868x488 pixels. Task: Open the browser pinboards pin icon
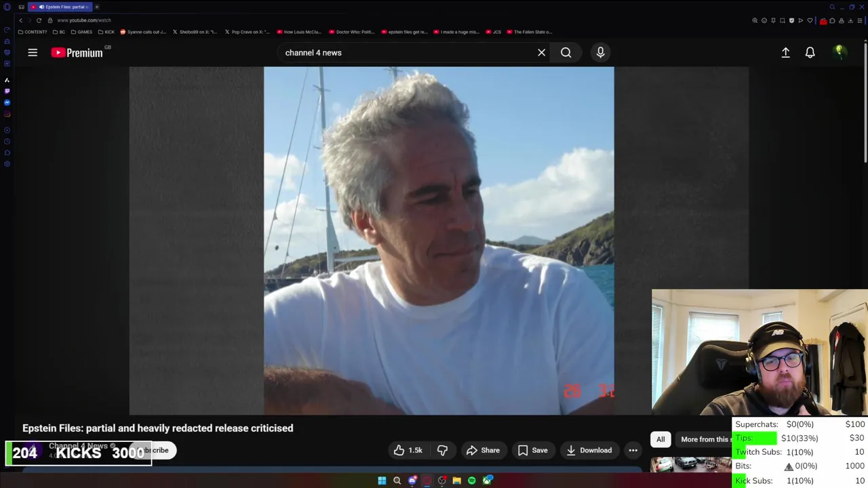773,20
